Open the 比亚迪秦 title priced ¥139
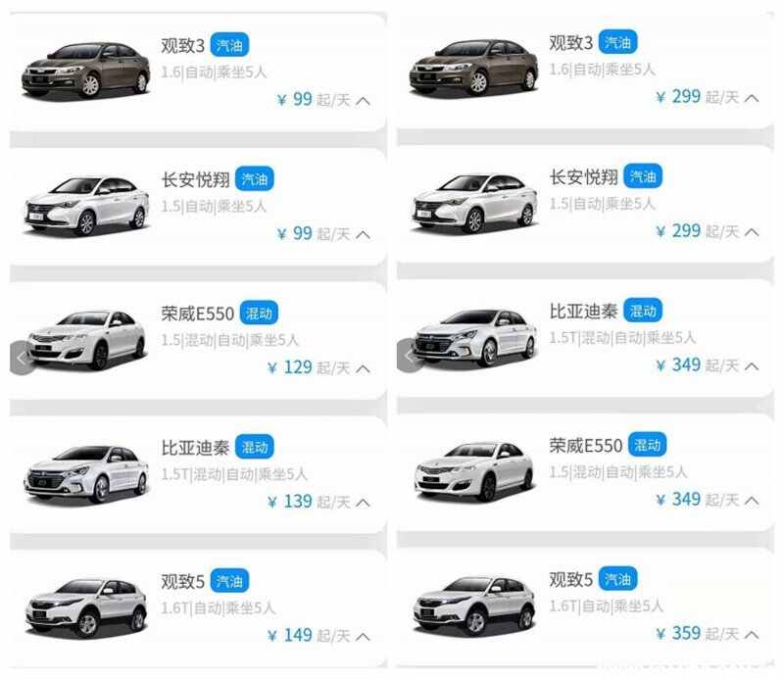 pos(195,448)
